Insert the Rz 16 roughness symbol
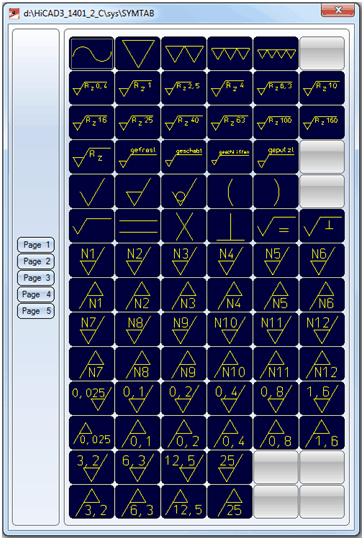This screenshot has height=538, width=363. pos(92,122)
